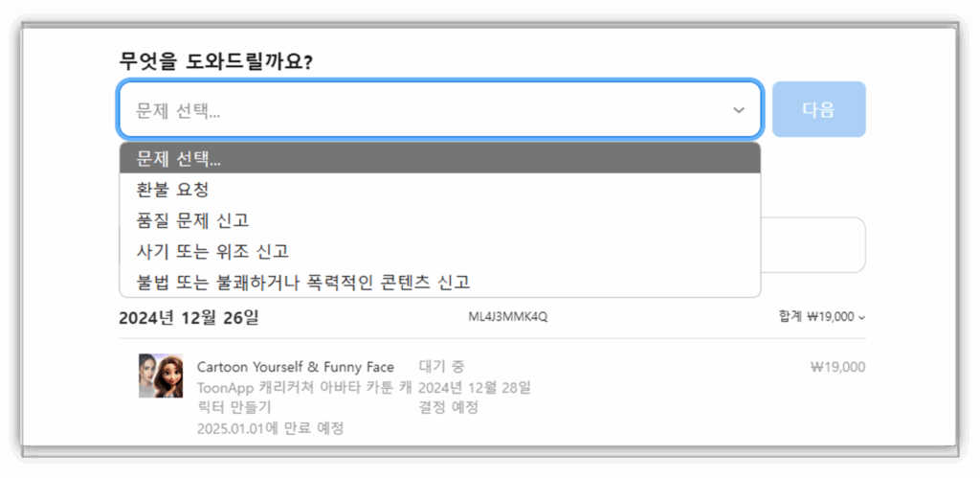
Task: Click the item price ₩19,000
Action: coord(837,367)
